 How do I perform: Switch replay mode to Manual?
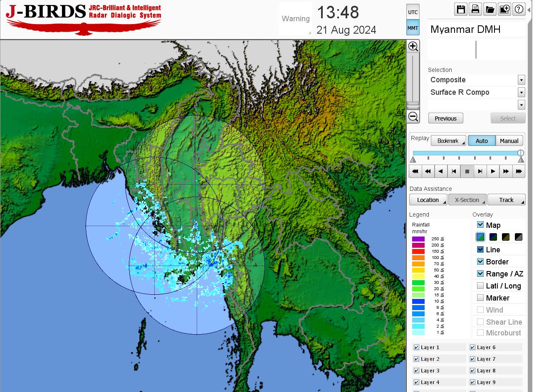click(x=509, y=141)
